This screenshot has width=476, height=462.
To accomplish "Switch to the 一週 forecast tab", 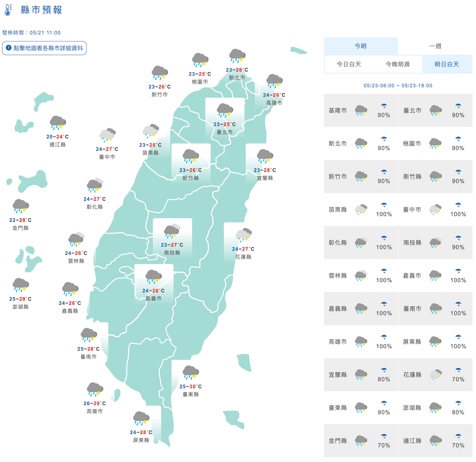I will click(x=435, y=46).
